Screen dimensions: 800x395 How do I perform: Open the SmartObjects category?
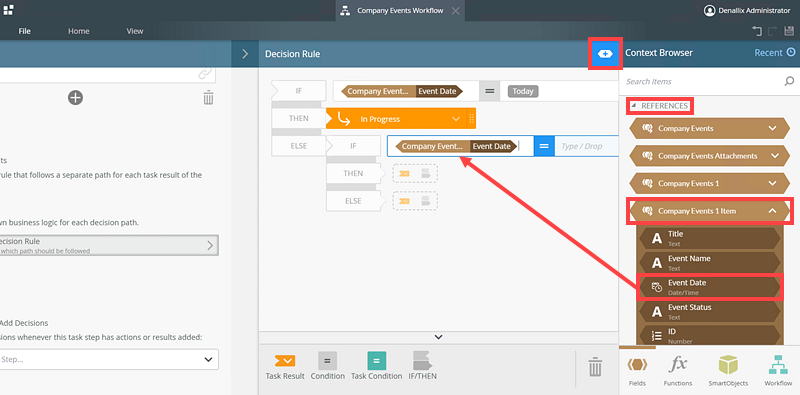click(728, 371)
